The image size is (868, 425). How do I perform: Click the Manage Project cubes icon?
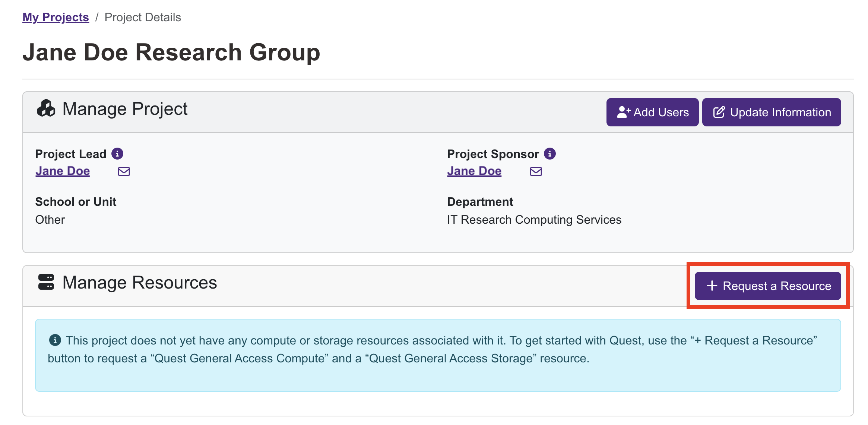pos(46,108)
